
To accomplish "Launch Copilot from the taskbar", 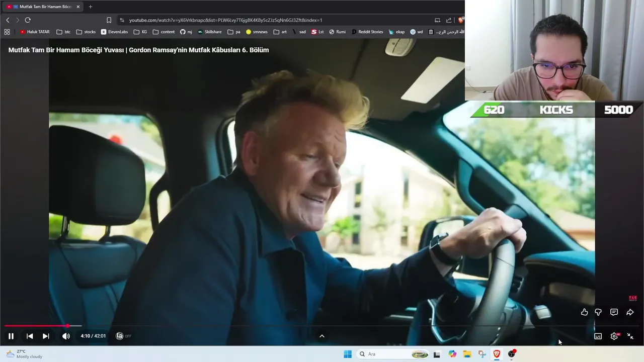I will [452, 354].
